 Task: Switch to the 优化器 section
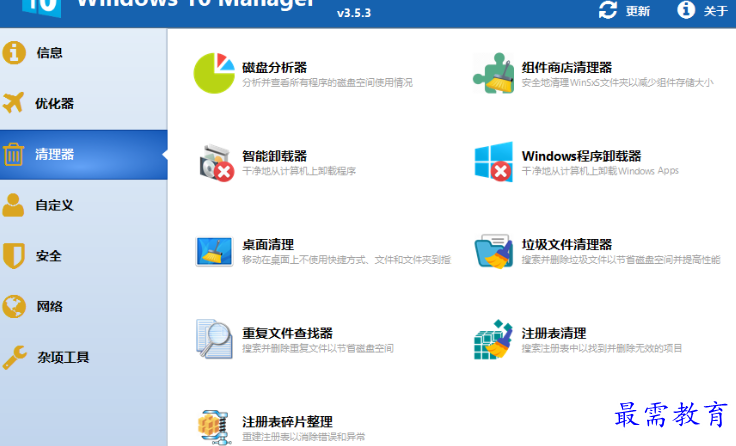84,103
